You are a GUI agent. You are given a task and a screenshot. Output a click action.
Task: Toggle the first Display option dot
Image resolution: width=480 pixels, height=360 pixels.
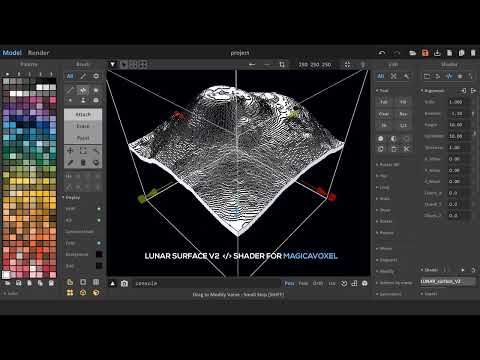[99, 209]
